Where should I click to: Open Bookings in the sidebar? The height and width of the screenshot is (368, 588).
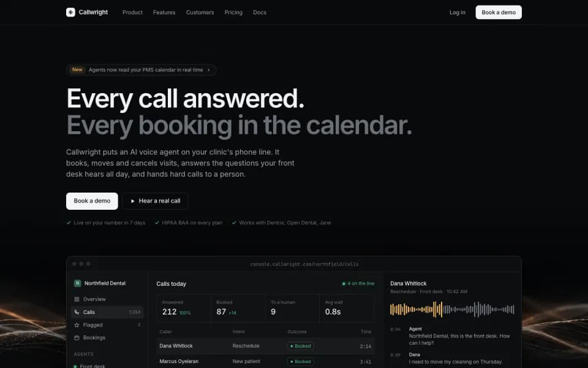107,337
